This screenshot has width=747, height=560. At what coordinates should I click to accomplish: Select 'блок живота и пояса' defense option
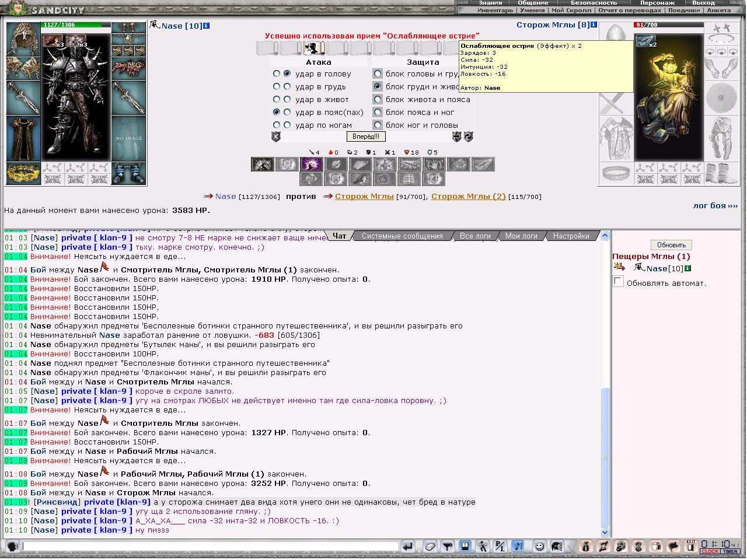point(378,100)
